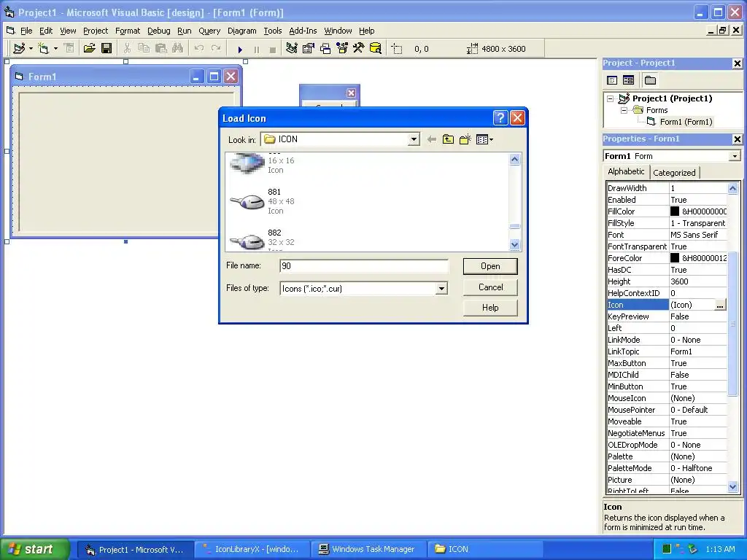Collapse the Project1 (Project1) tree node
Screen dimensions: 747x560
tap(611, 98)
